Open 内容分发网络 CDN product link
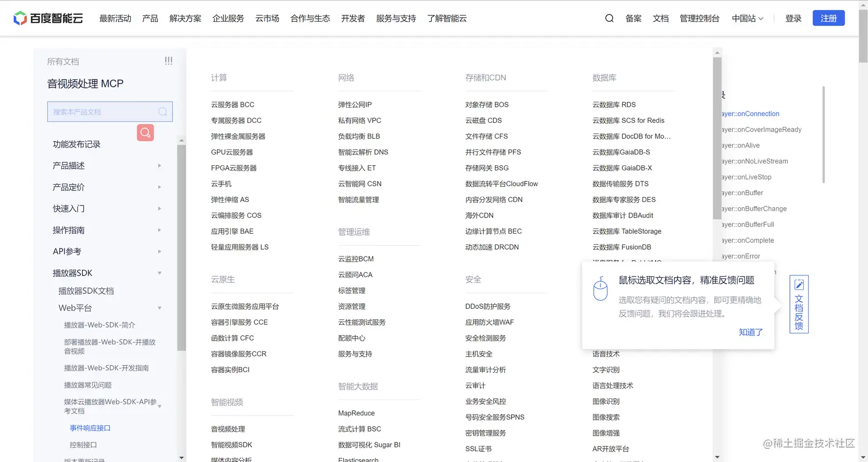868x462 pixels. pos(494,200)
